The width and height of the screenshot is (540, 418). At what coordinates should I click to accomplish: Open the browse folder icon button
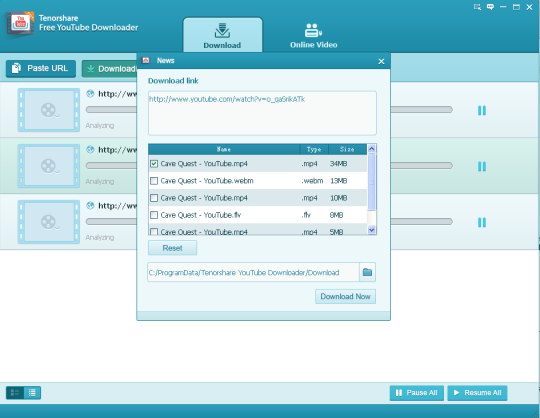click(367, 272)
